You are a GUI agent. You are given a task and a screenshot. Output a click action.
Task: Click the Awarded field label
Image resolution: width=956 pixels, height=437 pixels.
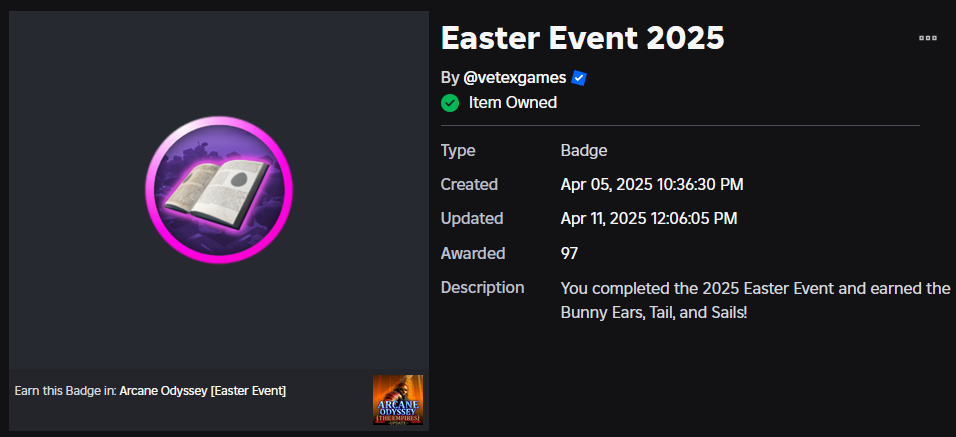coord(473,253)
